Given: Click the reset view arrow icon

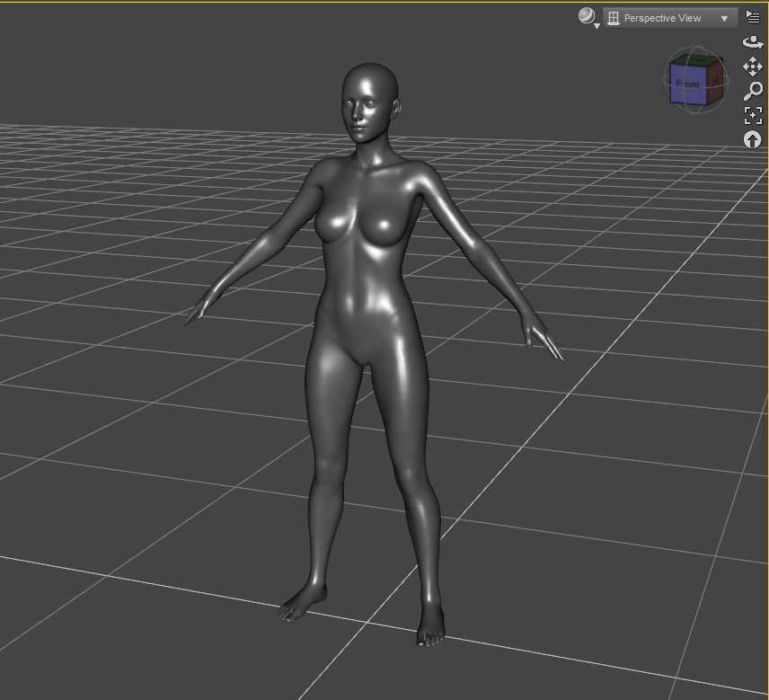Looking at the screenshot, I should [753, 140].
